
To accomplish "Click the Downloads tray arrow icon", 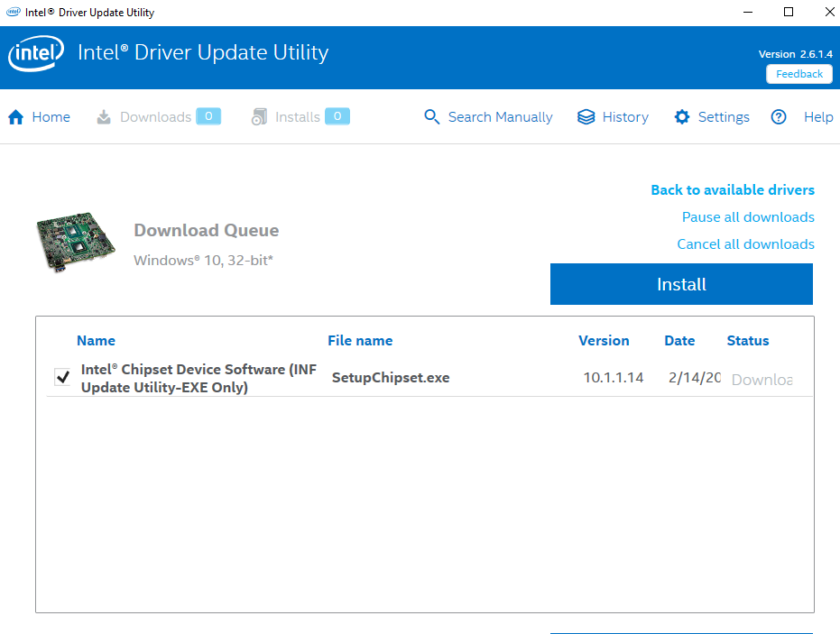I will point(104,116).
